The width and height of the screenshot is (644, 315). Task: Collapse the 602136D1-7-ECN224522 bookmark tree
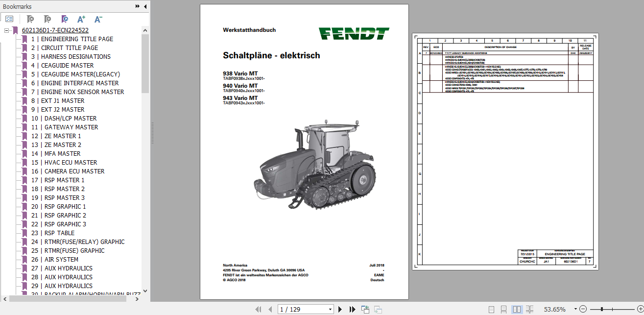[7, 30]
